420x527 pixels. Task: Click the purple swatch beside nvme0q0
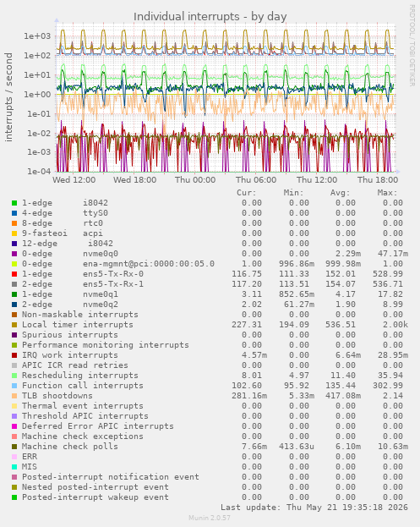14,254
